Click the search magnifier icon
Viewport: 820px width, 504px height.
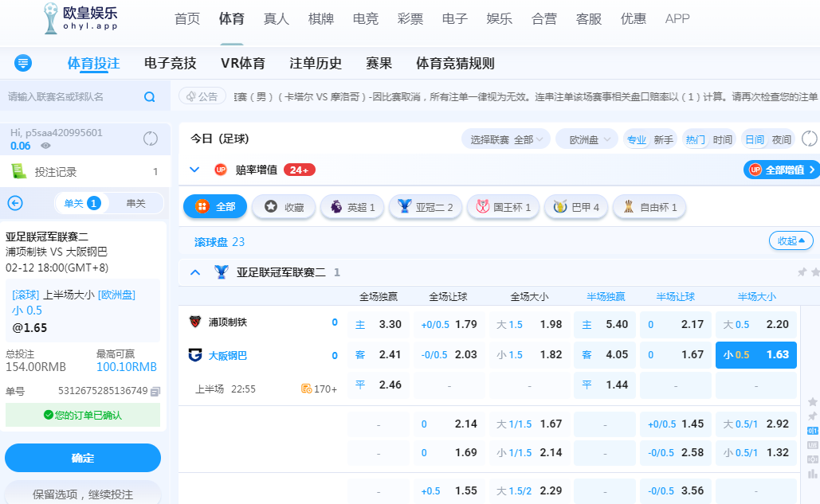(x=149, y=97)
